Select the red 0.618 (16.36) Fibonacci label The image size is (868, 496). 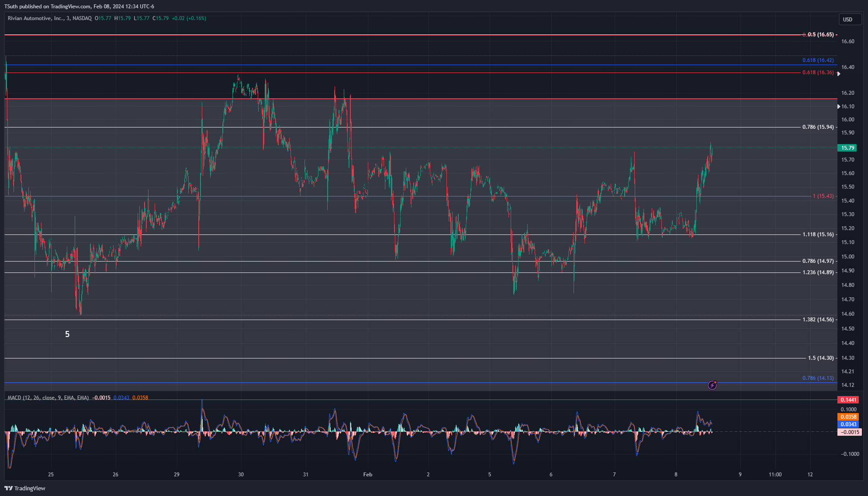pos(818,72)
